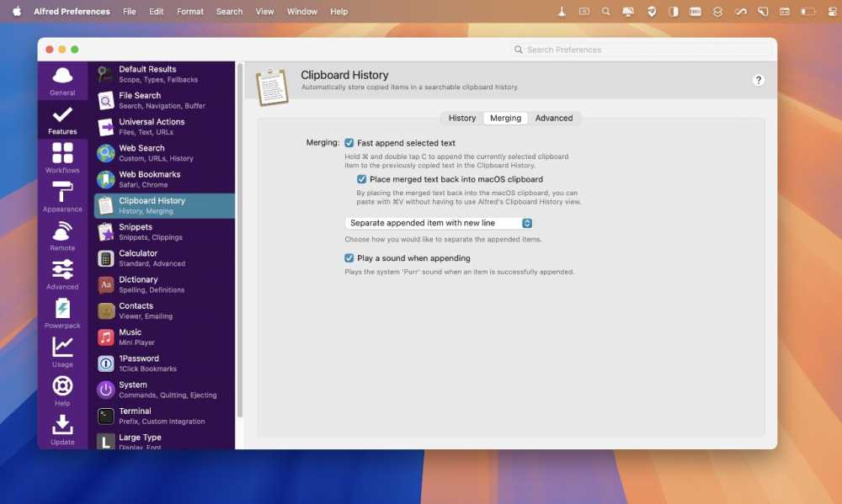Viewport: 842px width, 504px height.
Task: Select Contacts feature
Action: click(164, 310)
